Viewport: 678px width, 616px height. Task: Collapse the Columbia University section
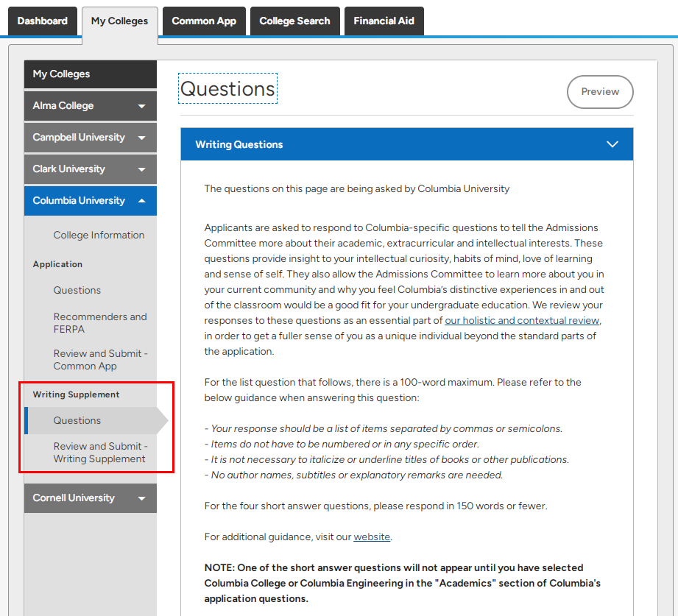click(91, 201)
